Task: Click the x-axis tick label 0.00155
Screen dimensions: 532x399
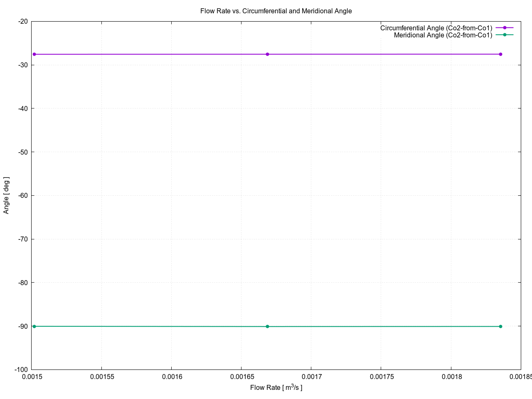Action: pyautogui.click(x=101, y=377)
